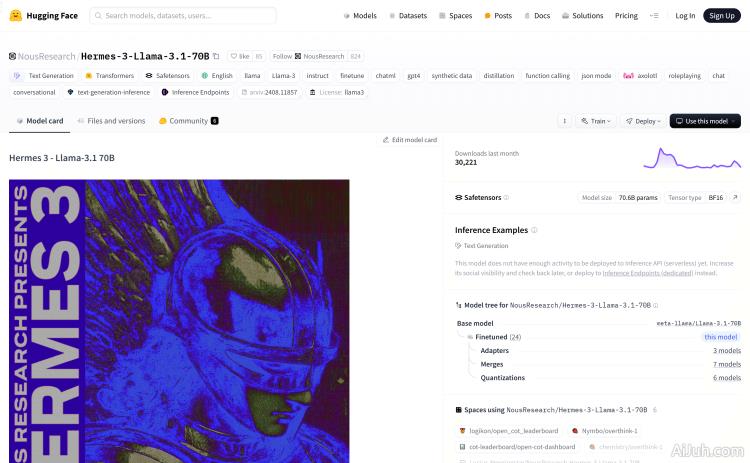Select the Text Generation task tag
Viewport: 750px width, 463px height.
pyautogui.click(x=44, y=75)
